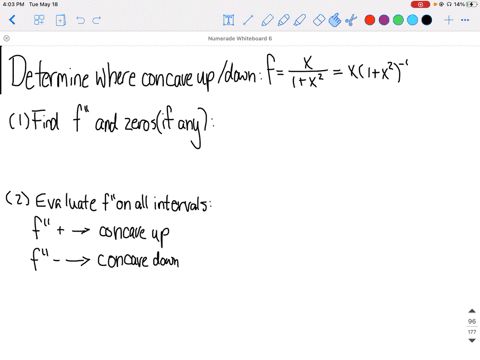Select the second pen tool
This screenshot has height=360, width=480.
click(283, 20)
